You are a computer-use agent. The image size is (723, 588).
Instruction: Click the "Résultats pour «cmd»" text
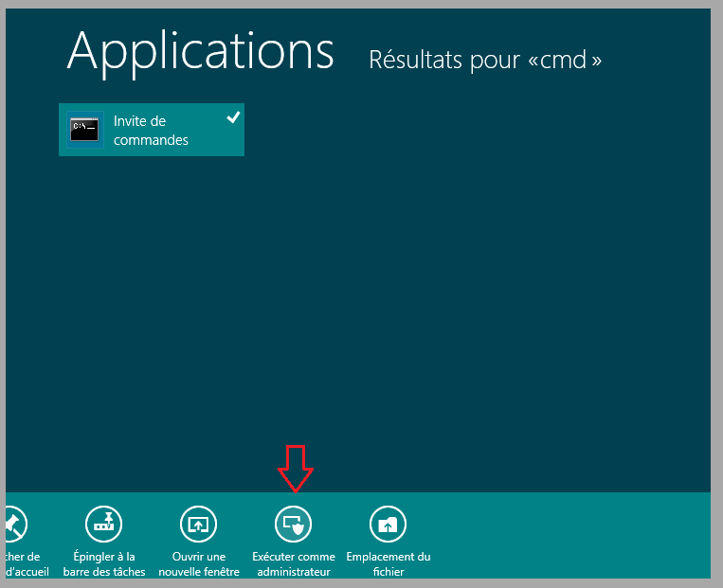(484, 61)
